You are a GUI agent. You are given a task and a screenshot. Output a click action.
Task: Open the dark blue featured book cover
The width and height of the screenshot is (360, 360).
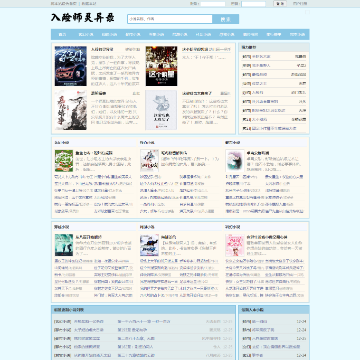(x=71, y=66)
